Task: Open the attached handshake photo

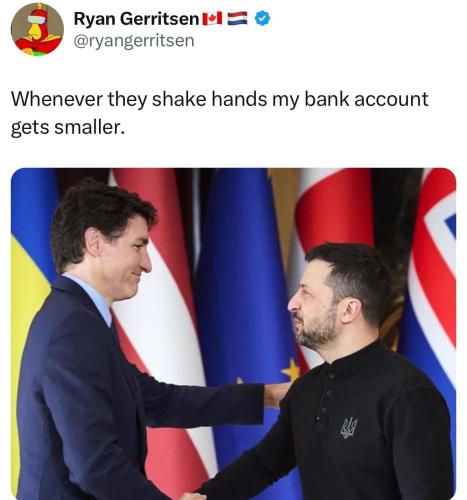Action: tap(233, 334)
